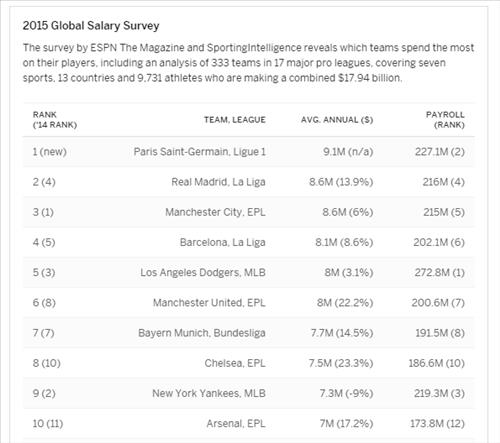Click the survey description paragraph text
The width and height of the screenshot is (500, 443).
248,63
